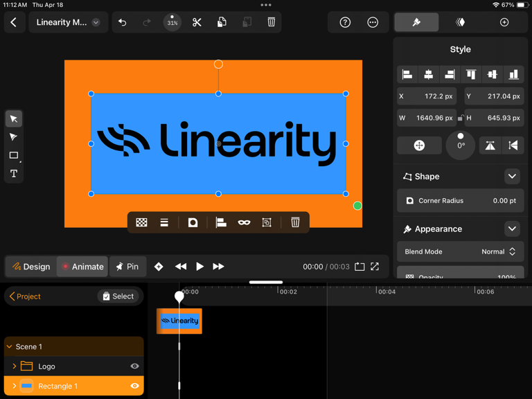
Task: Paste using the clipboard icon
Action: (x=247, y=22)
